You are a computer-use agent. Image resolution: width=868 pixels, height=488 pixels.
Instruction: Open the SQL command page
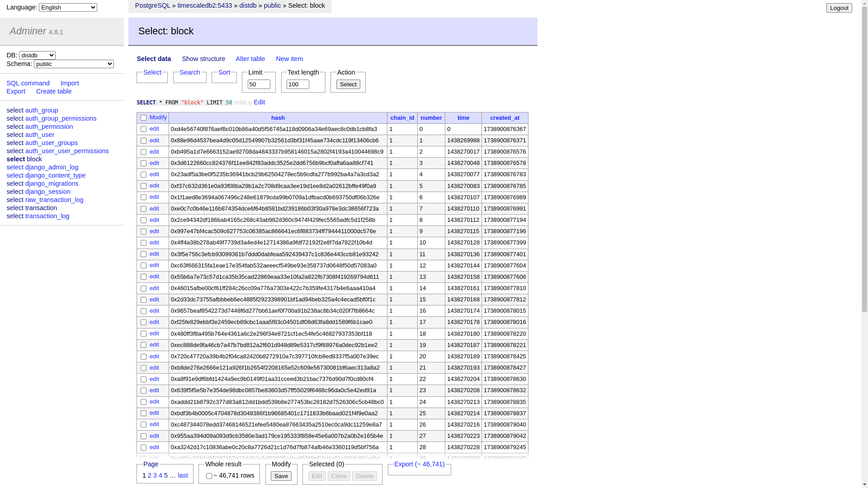[28, 83]
